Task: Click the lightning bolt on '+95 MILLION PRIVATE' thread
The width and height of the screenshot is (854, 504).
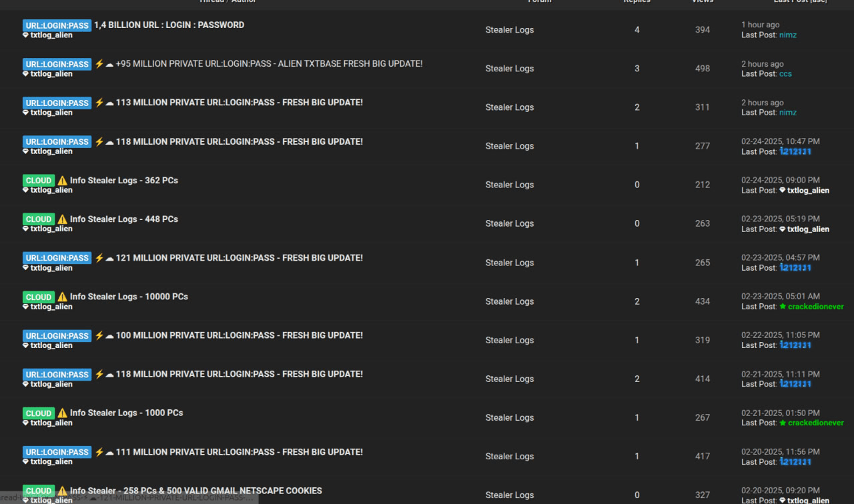Action: (x=98, y=63)
